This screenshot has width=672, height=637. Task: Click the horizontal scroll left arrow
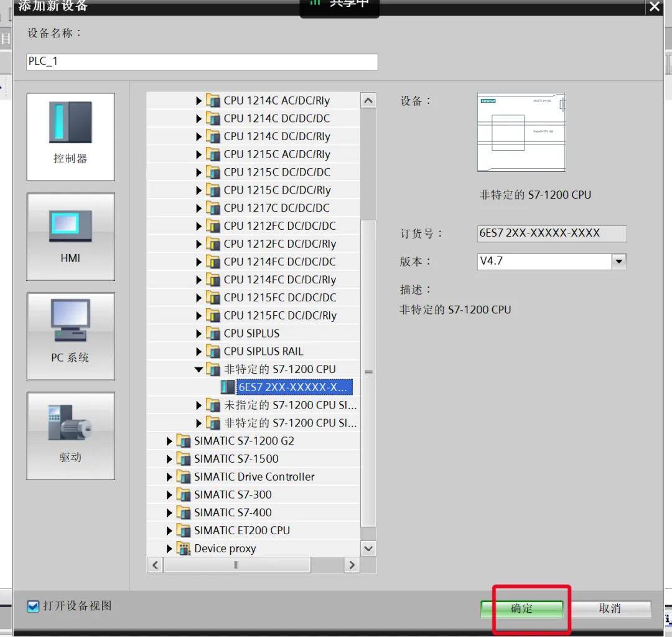[155, 565]
